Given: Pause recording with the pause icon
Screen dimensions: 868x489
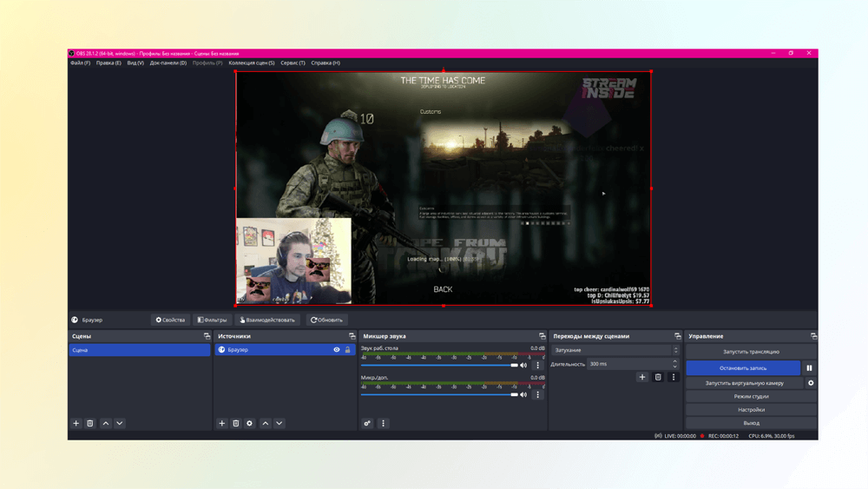Looking at the screenshot, I should point(809,367).
